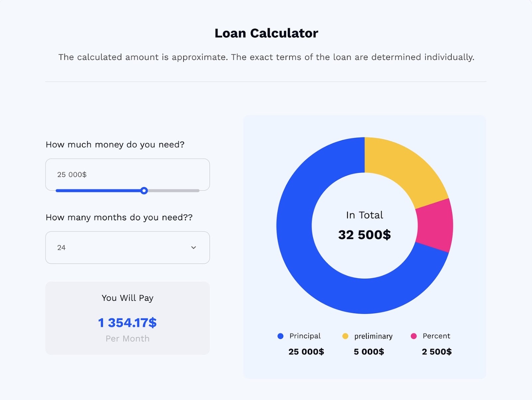Viewport: 532px width, 400px height.
Task: Click the 5 000$ preliminary value
Action: coord(369,352)
